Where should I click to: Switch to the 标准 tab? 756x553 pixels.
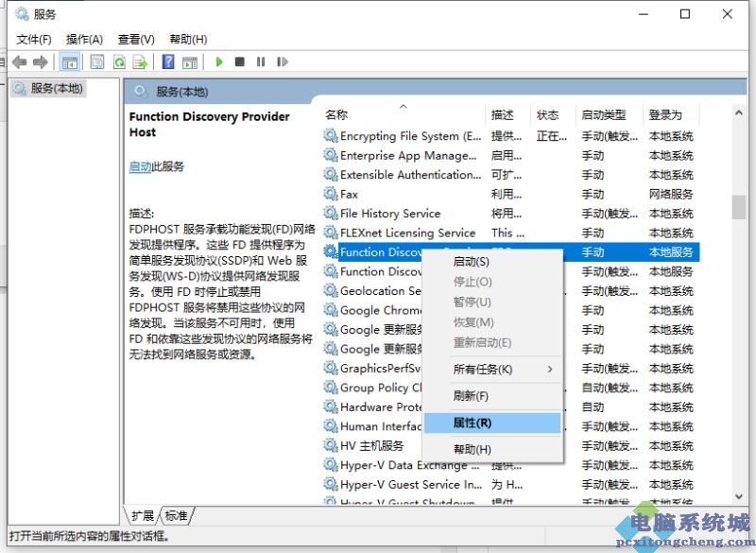coord(176,515)
